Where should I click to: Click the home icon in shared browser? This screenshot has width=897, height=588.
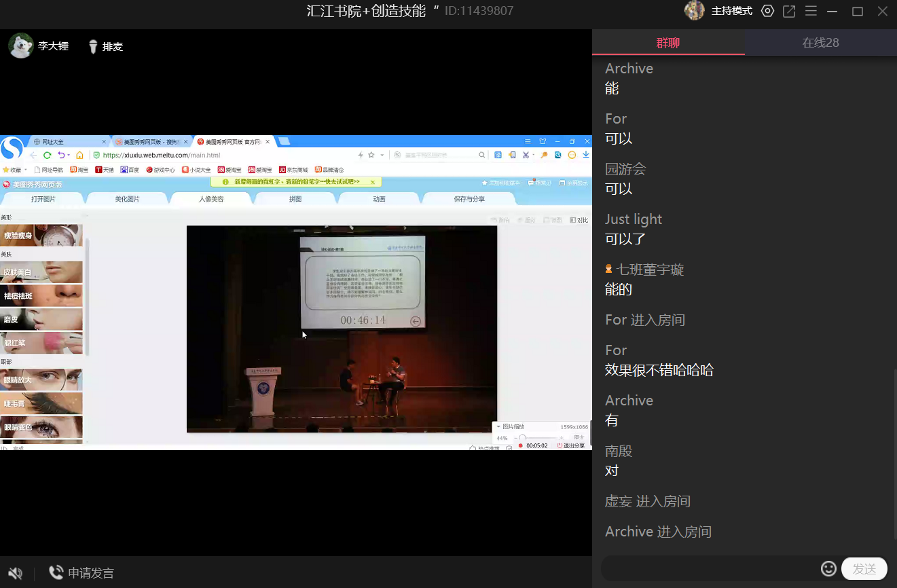pos(79,155)
